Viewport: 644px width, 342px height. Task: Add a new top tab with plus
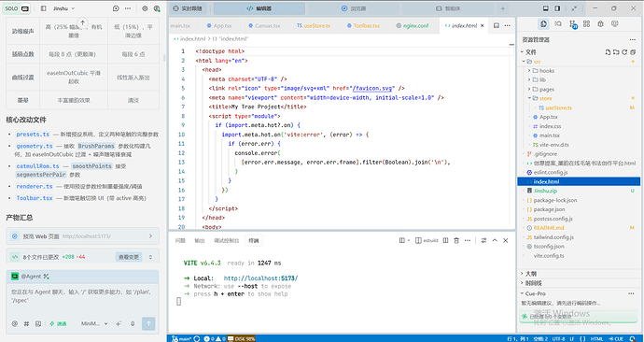tap(502, 8)
